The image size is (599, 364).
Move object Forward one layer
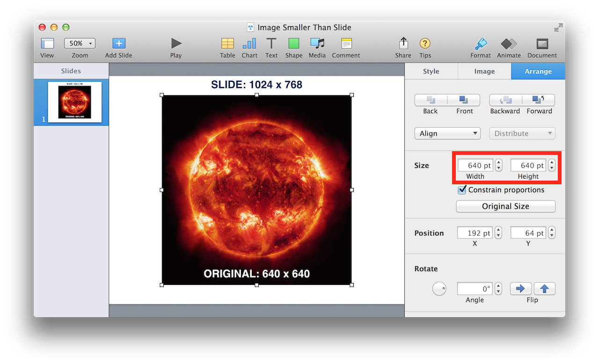pyautogui.click(x=539, y=100)
